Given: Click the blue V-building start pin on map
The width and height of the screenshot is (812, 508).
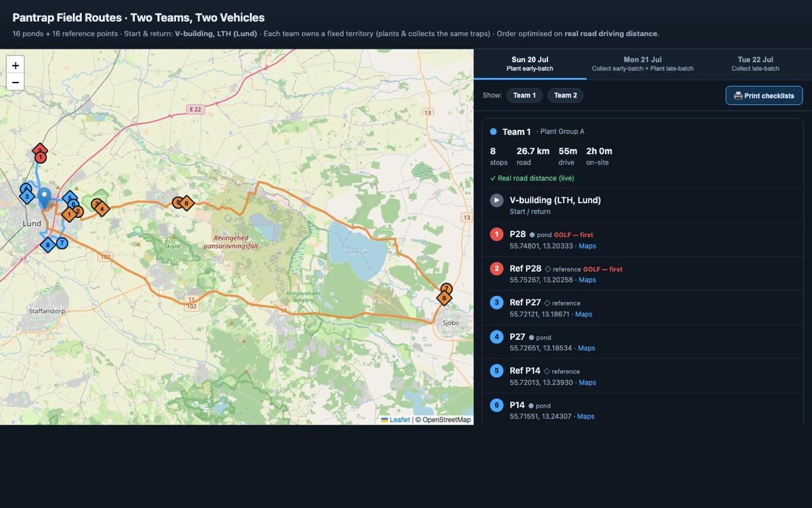Looking at the screenshot, I should (x=44, y=198).
